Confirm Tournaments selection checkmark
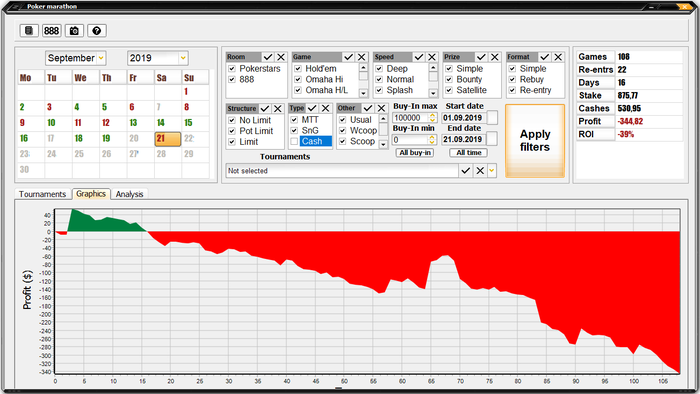 click(x=466, y=170)
